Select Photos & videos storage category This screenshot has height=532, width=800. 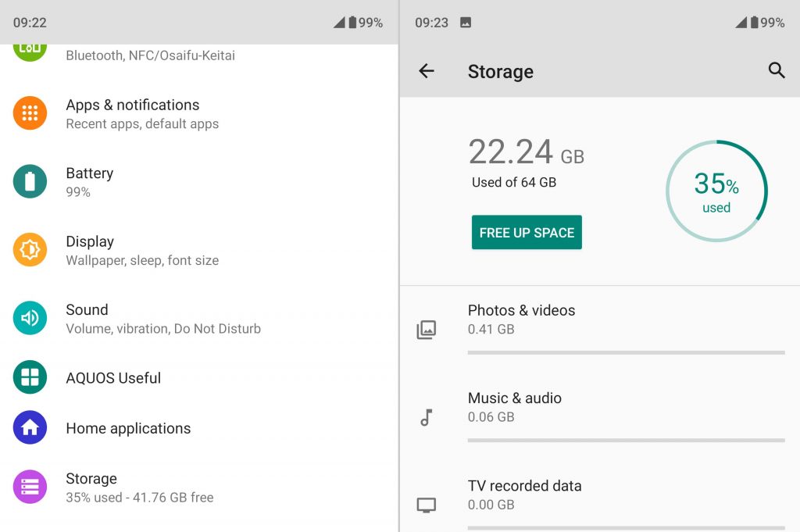tap(600, 329)
